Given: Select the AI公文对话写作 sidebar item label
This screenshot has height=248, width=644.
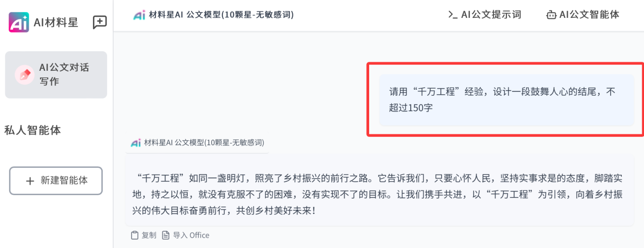Looking at the screenshot, I should click(x=64, y=74).
